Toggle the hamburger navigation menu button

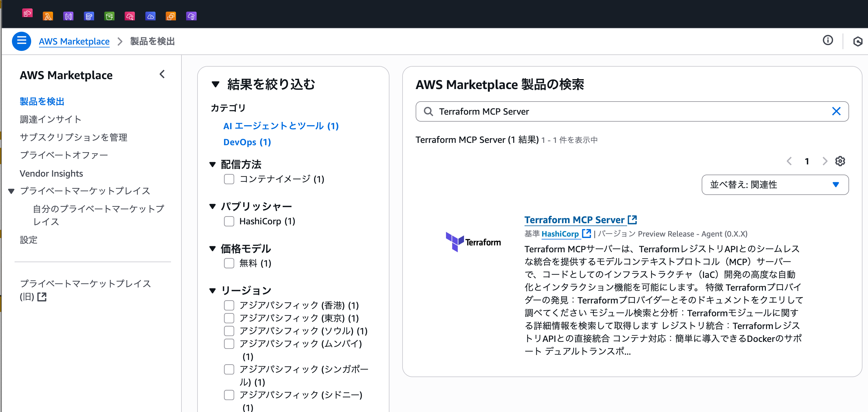[x=22, y=41]
